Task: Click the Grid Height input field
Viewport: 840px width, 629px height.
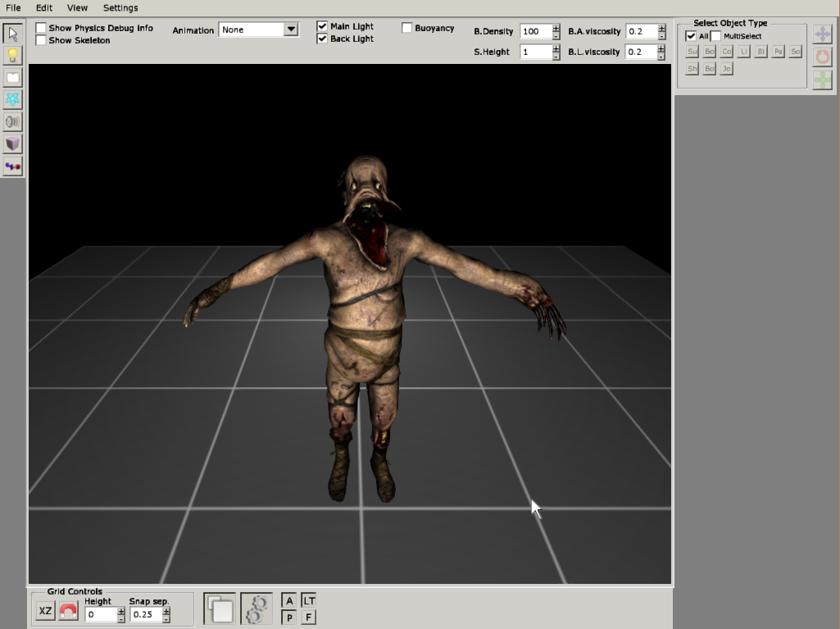Action: point(101,614)
